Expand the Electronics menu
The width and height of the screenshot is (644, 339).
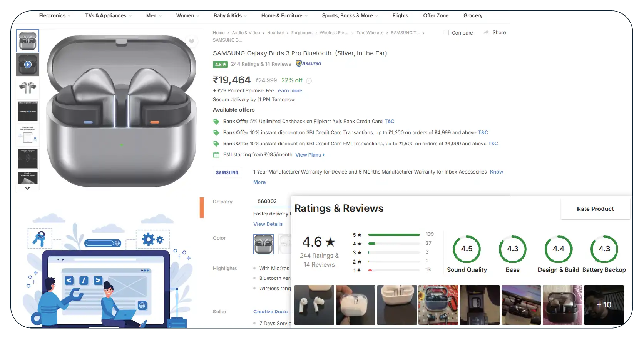[x=55, y=16]
